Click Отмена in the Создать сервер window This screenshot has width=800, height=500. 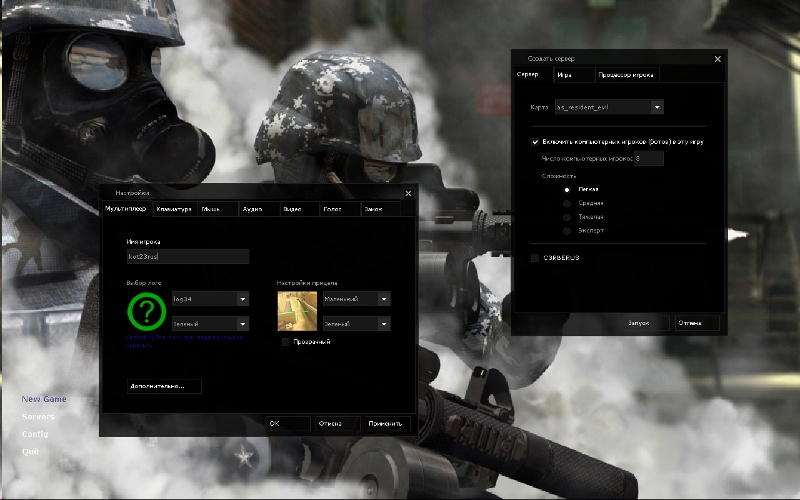coord(697,323)
